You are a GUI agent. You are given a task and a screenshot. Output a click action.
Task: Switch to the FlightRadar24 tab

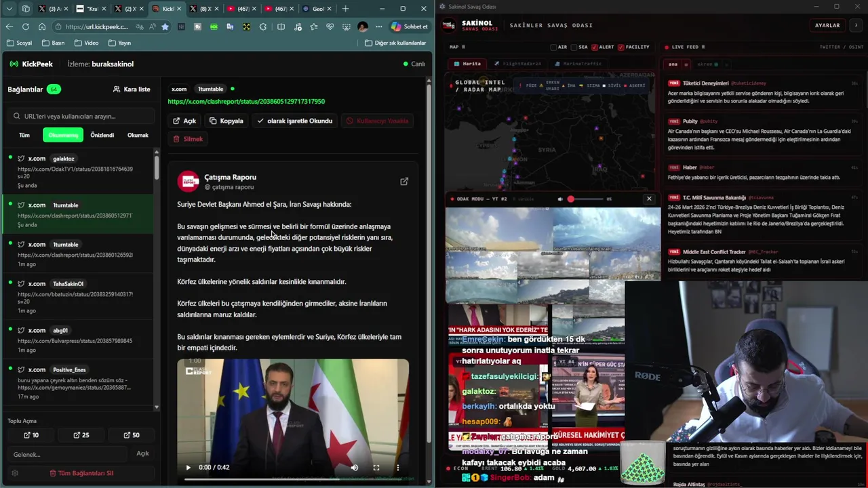tap(517, 64)
